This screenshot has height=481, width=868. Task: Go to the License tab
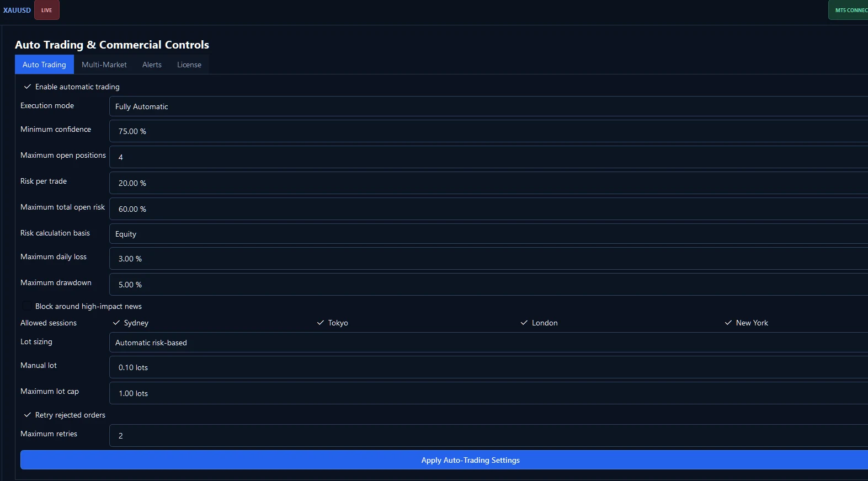(x=189, y=65)
